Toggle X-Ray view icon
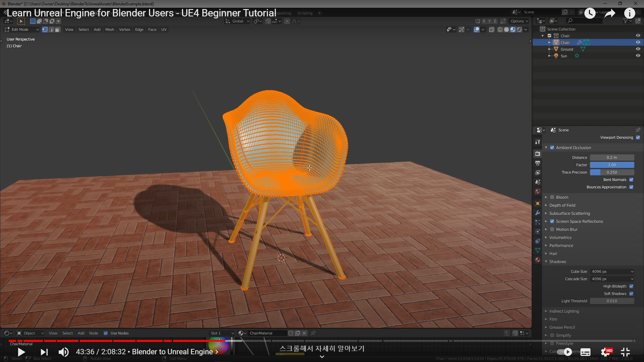Image resolution: width=644 pixels, height=362 pixels. (x=491, y=29)
